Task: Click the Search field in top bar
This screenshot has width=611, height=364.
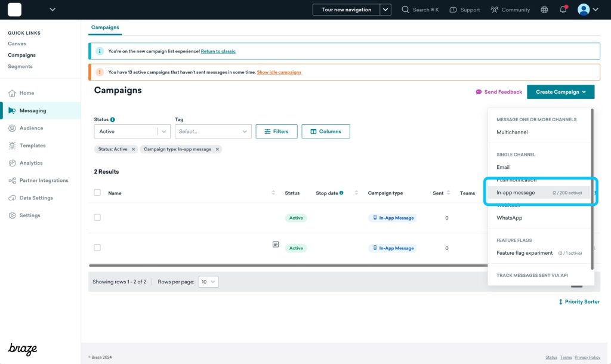Action: 420,10
